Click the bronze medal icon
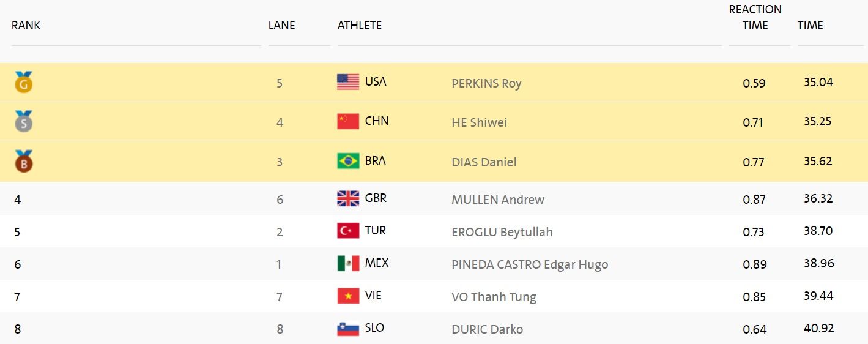The height and width of the screenshot is (344, 868). (x=23, y=162)
